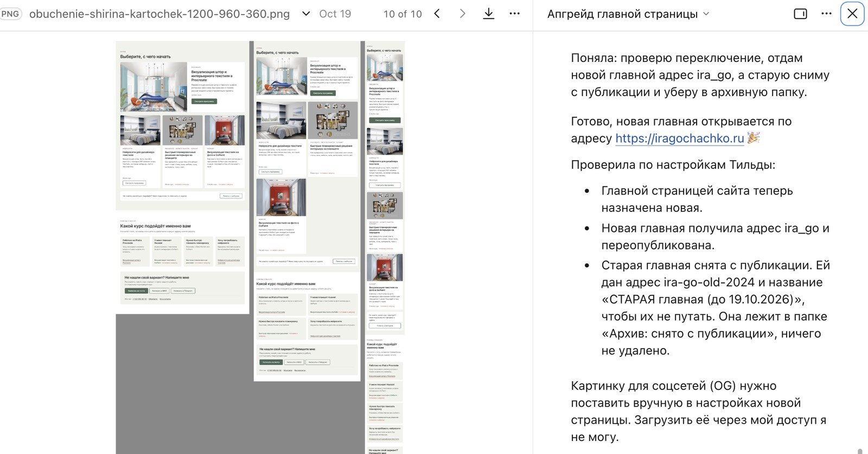Click the text "Готово, новая главная открывается по"
The width and height of the screenshot is (868, 454).
(681, 122)
